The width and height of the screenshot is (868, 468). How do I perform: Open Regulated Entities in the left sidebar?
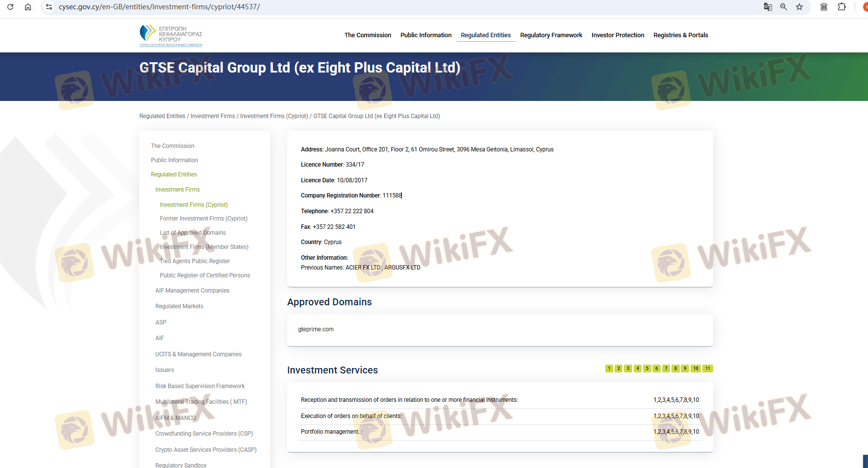[174, 174]
